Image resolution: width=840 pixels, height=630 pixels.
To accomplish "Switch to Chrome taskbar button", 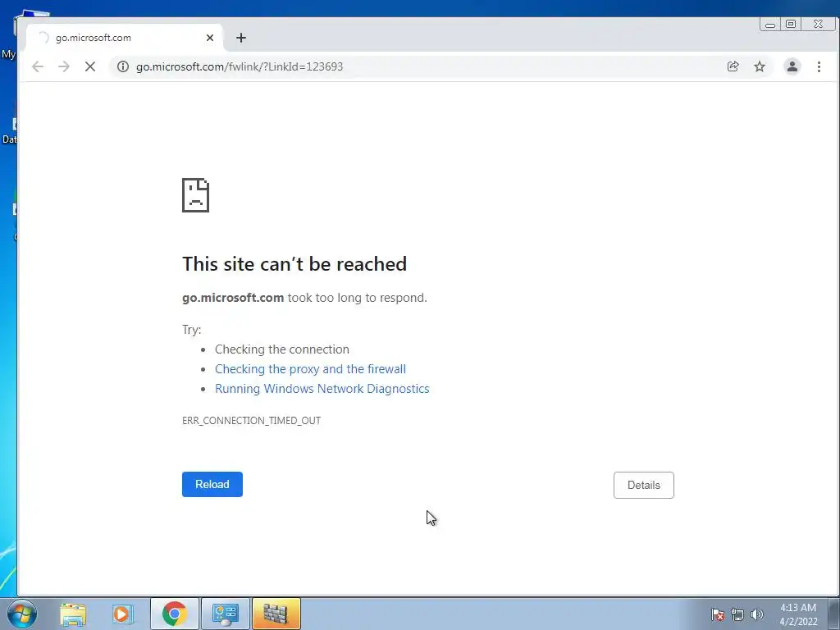I will point(175,614).
